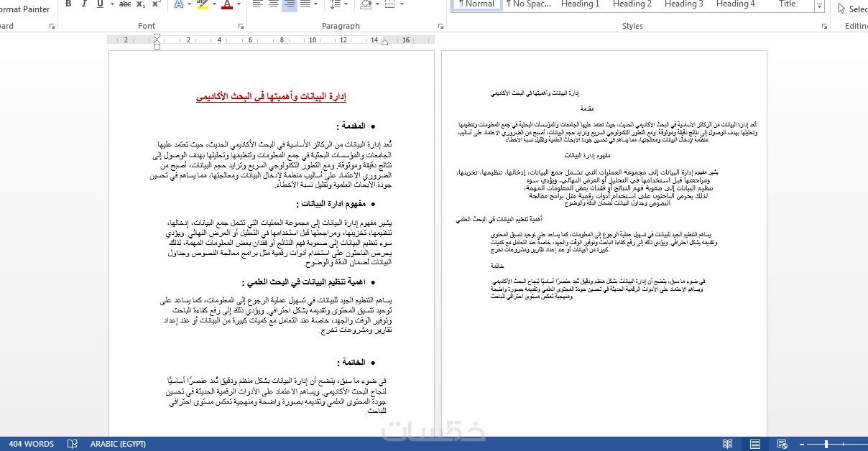This screenshot has width=868, height=451.
Task: Apply Heading 1 style
Action: pos(581,4)
